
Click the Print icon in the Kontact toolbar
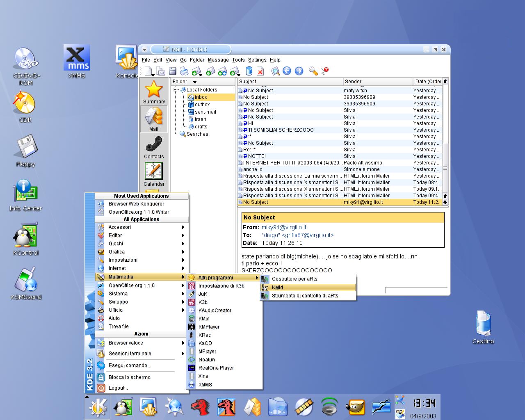click(185, 71)
